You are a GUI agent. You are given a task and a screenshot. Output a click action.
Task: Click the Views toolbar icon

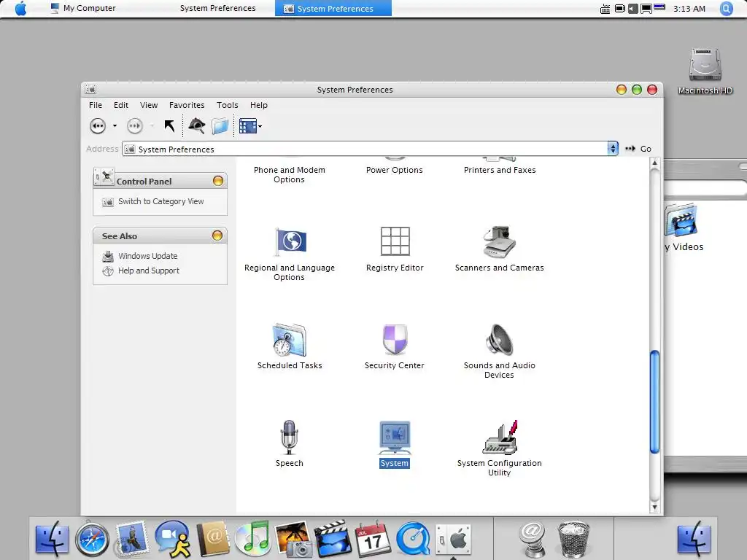pos(248,126)
